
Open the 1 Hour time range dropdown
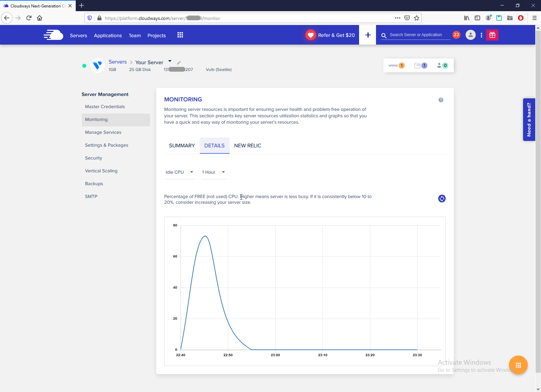[214, 172]
